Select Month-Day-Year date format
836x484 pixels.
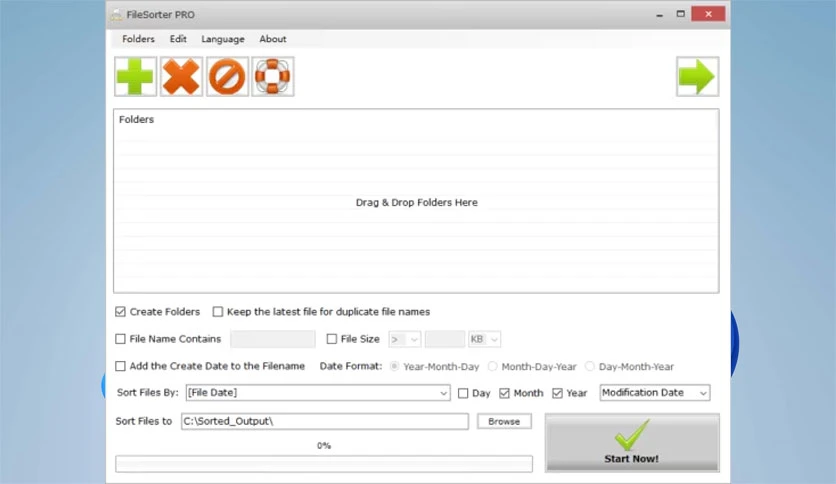493,367
